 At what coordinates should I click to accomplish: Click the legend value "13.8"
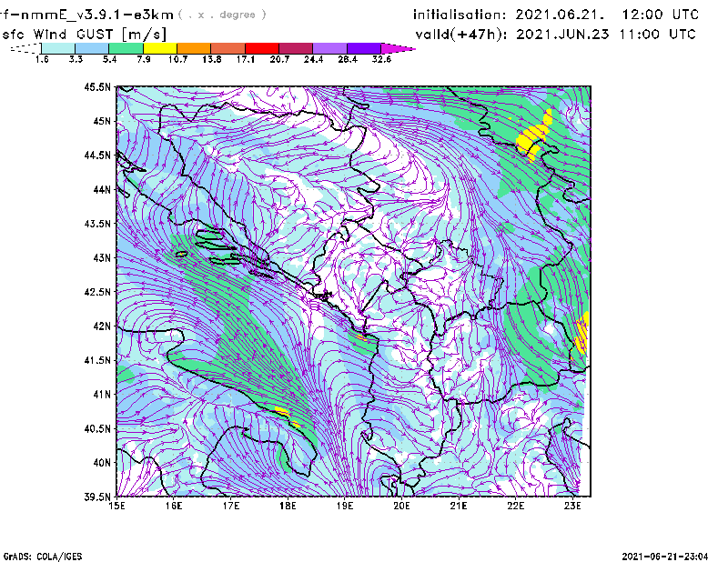point(212,59)
